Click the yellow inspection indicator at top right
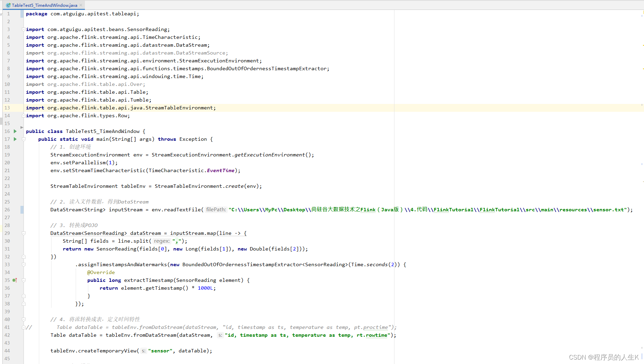 pos(642,13)
